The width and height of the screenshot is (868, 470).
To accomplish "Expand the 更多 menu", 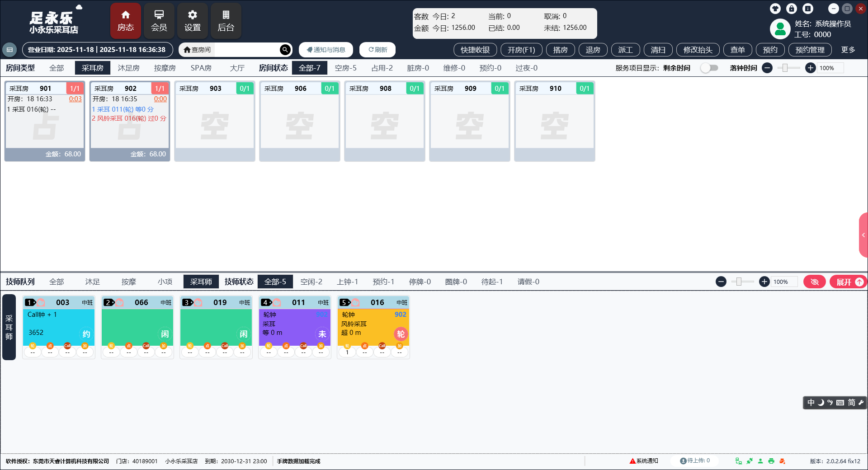I will click(x=848, y=50).
